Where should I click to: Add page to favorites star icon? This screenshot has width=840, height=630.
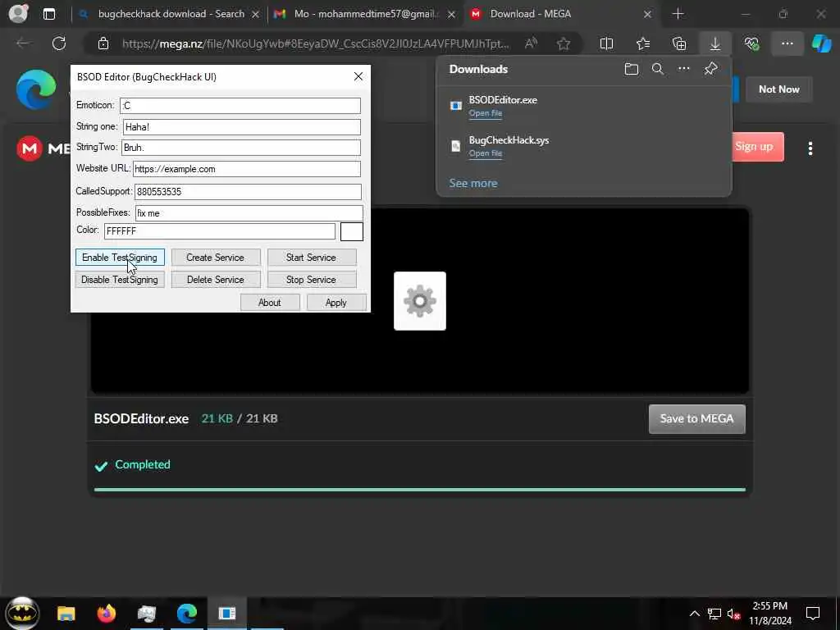tap(563, 44)
